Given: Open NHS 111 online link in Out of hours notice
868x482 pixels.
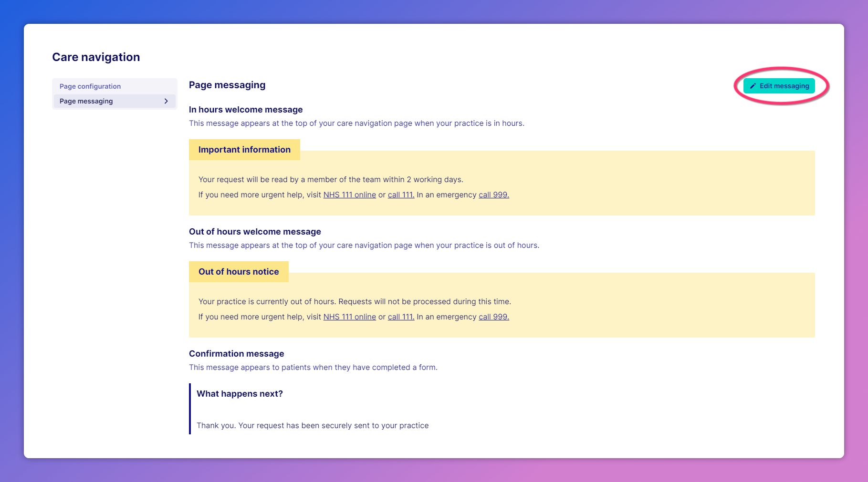Looking at the screenshot, I should pyautogui.click(x=349, y=317).
